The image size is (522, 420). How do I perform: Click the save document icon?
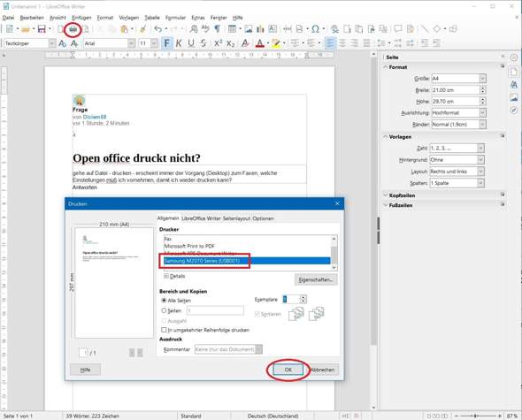click(x=42, y=29)
